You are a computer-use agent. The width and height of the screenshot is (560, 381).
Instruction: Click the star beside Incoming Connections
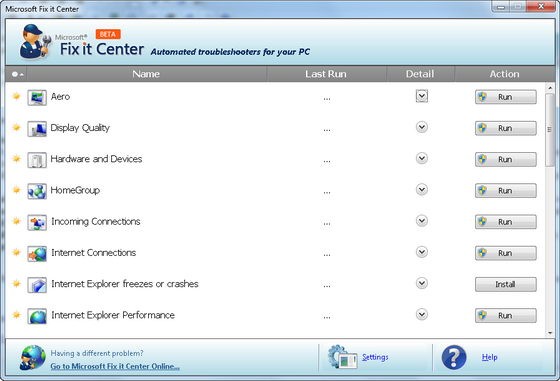pos(16,221)
